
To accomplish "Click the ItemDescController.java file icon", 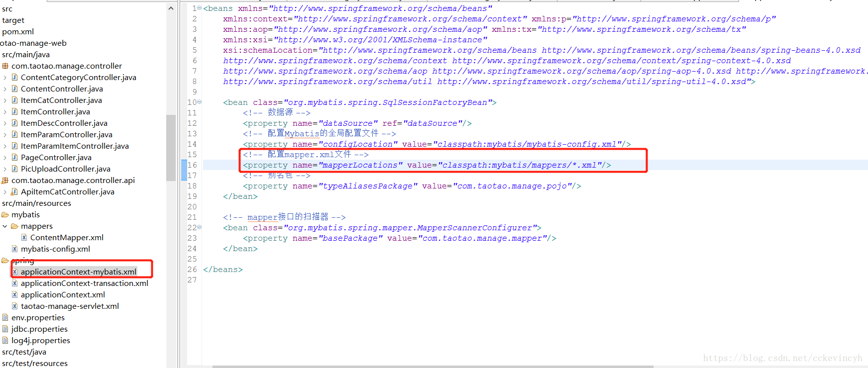I will pyautogui.click(x=15, y=123).
